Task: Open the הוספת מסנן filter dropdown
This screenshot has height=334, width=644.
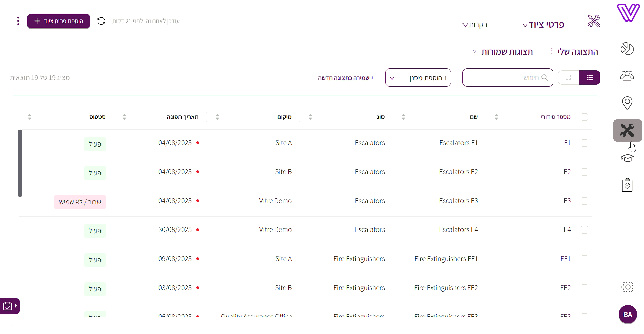Action: pos(418,78)
